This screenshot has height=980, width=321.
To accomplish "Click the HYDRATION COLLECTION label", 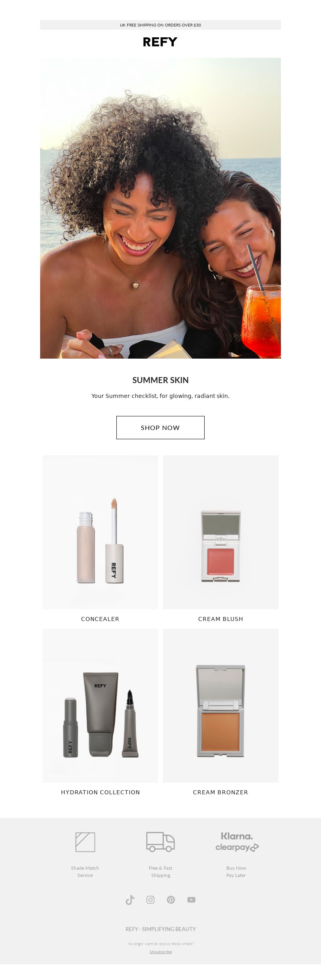I will point(100,792).
